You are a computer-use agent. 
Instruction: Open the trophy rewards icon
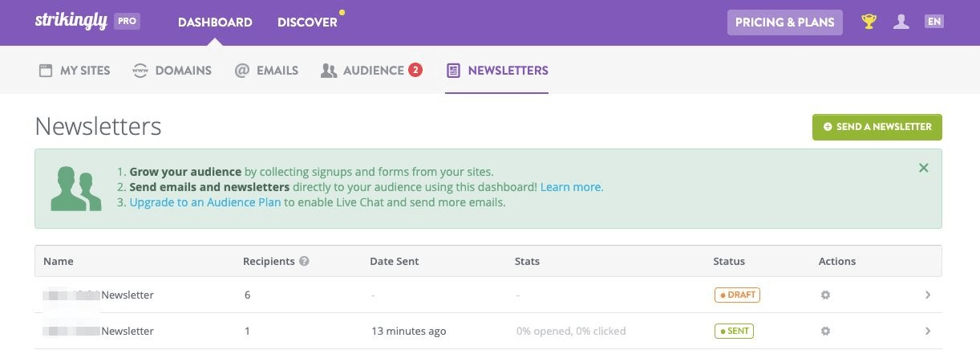click(869, 22)
